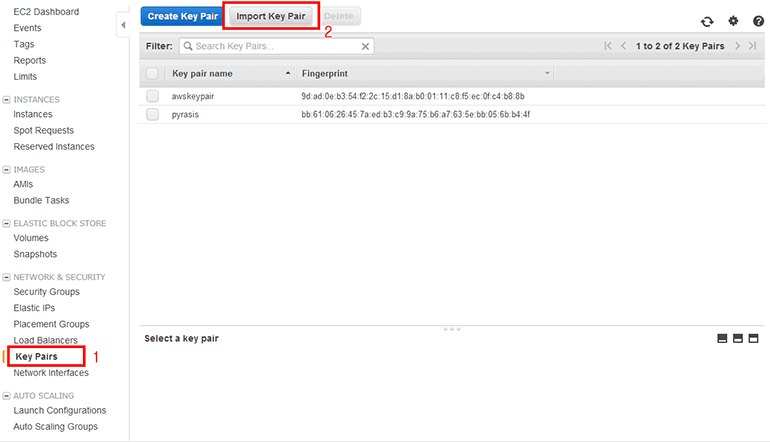This screenshot has width=770, height=442.
Task: Select Key Pairs in the sidebar
Action: (x=37, y=357)
